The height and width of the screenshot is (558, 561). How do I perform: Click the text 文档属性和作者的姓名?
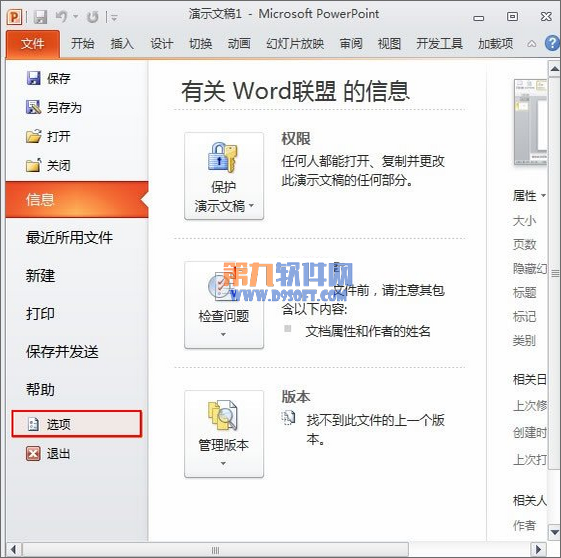point(368,331)
